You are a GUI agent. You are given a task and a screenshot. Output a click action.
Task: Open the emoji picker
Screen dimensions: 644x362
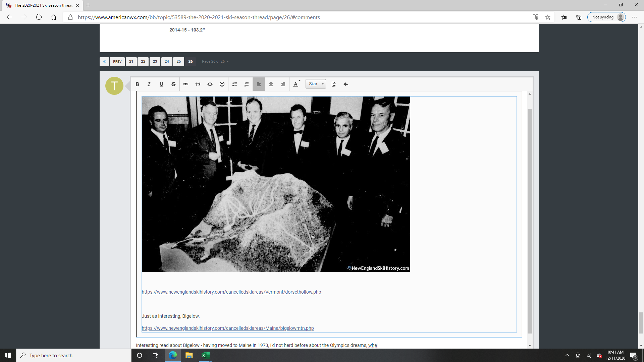(x=222, y=84)
